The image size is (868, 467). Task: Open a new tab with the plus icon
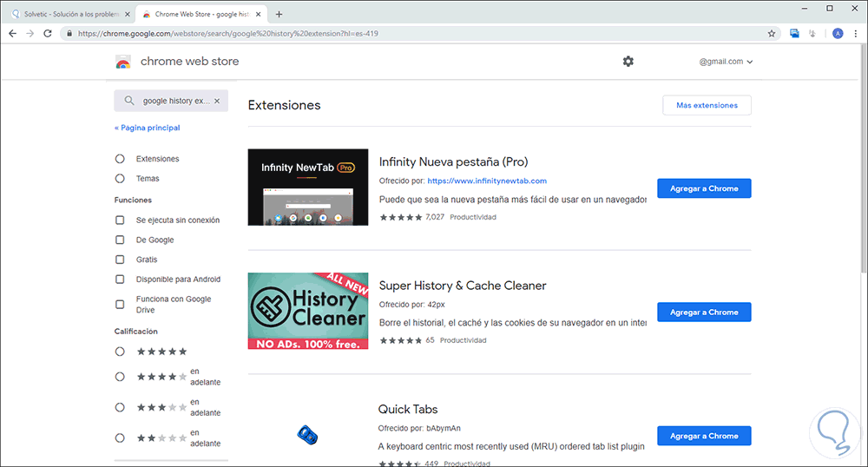coord(279,14)
